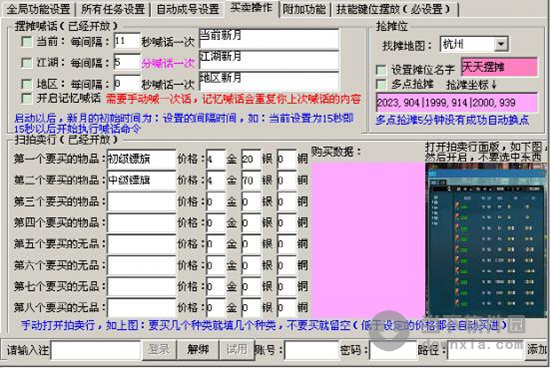Click second item field 中级镖旗
This screenshot has height=368, width=550.
(x=141, y=180)
